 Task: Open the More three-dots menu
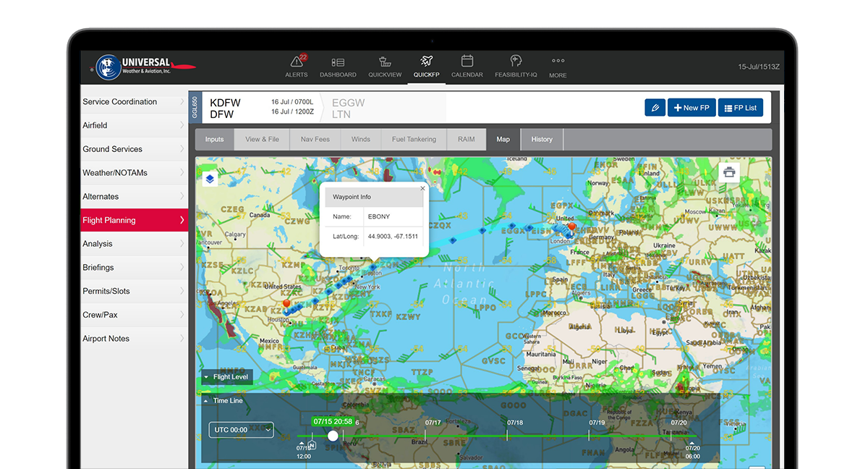pyautogui.click(x=558, y=62)
